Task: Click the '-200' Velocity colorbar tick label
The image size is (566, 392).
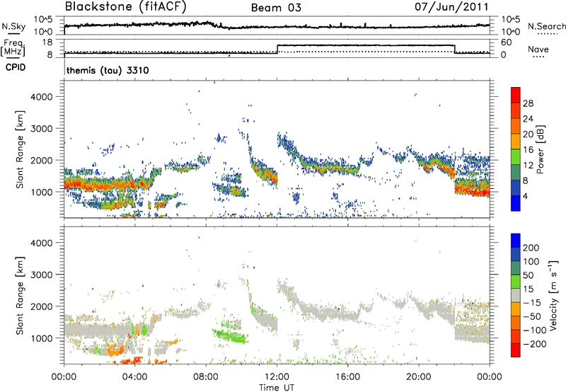Action: (x=533, y=344)
